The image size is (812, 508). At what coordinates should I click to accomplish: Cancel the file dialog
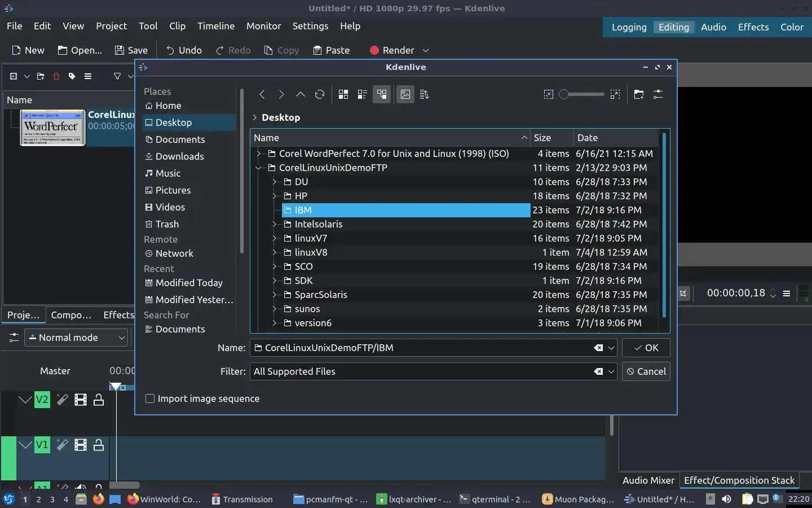(x=646, y=371)
